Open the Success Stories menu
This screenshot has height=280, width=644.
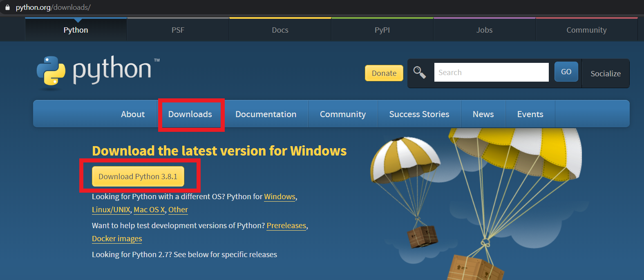tap(419, 114)
